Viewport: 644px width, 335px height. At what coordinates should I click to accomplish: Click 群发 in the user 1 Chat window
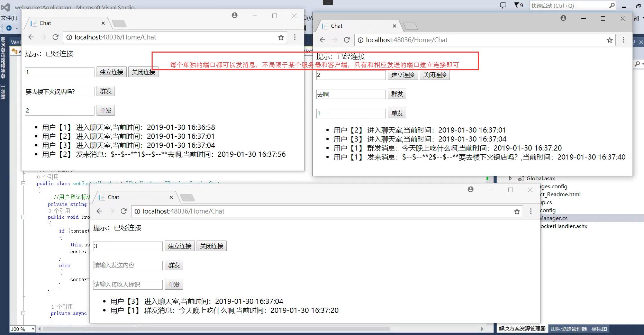[x=106, y=91]
